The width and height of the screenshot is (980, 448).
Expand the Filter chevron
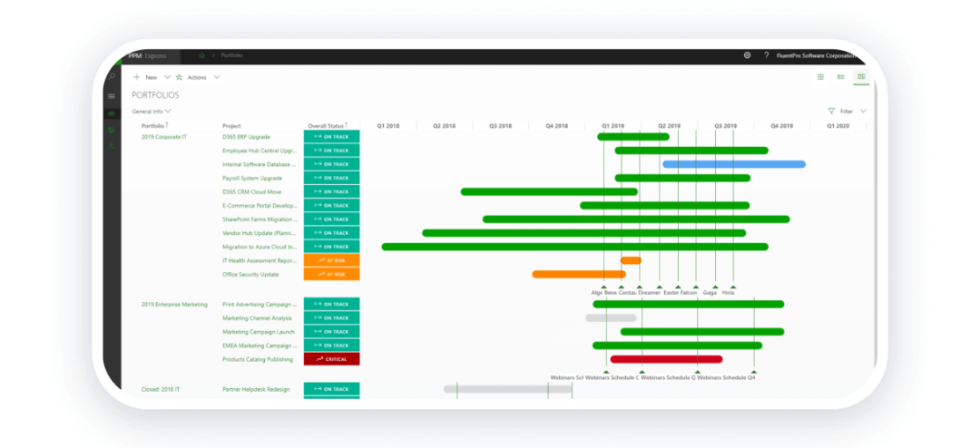tap(863, 112)
